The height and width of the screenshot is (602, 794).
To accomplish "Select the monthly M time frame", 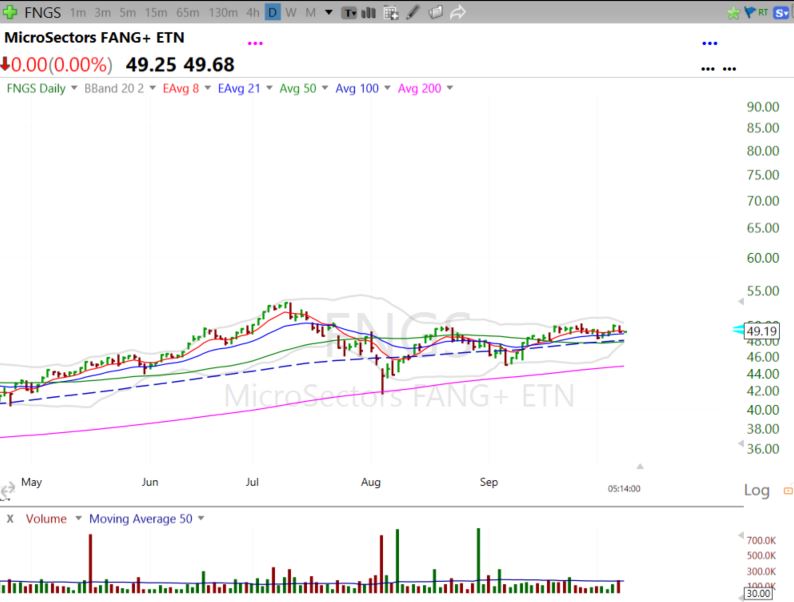I will coord(310,13).
